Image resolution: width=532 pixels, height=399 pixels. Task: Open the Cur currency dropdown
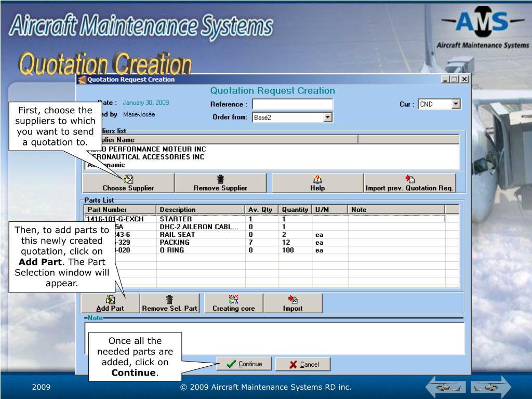pos(456,104)
